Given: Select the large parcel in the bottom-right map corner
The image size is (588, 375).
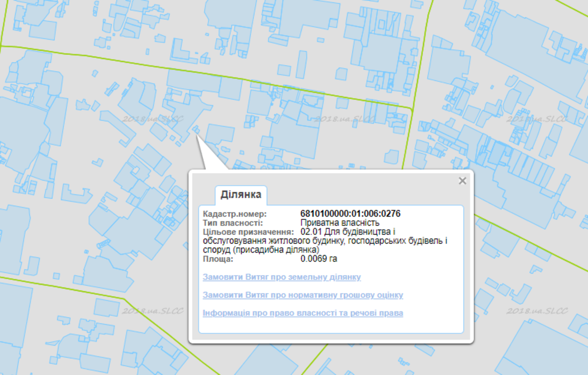Looking at the screenshot, I should (549, 348).
